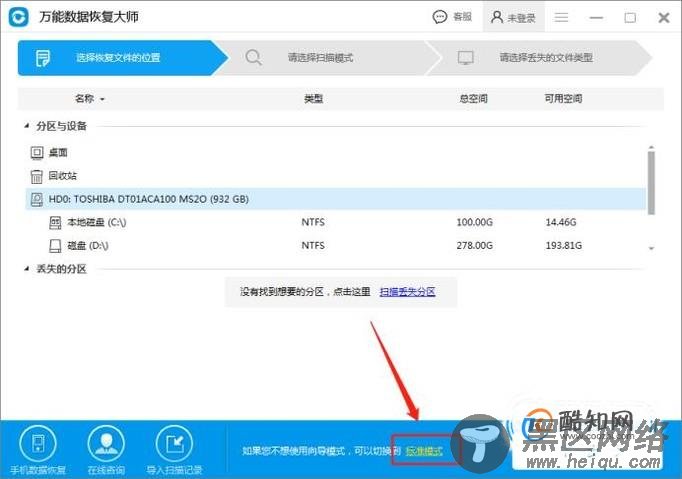Select the 选择恢复文件的位置 step tab
The width and height of the screenshot is (682, 479).
(123, 58)
